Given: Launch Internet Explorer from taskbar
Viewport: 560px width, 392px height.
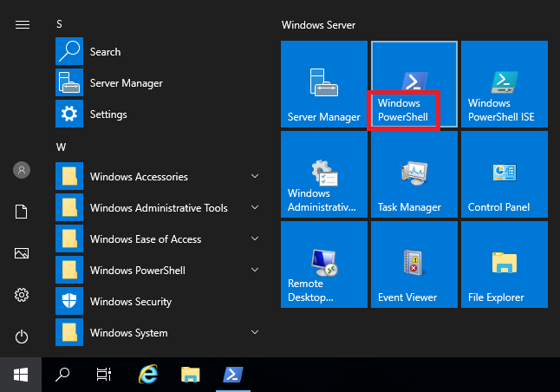Looking at the screenshot, I should 148,375.
